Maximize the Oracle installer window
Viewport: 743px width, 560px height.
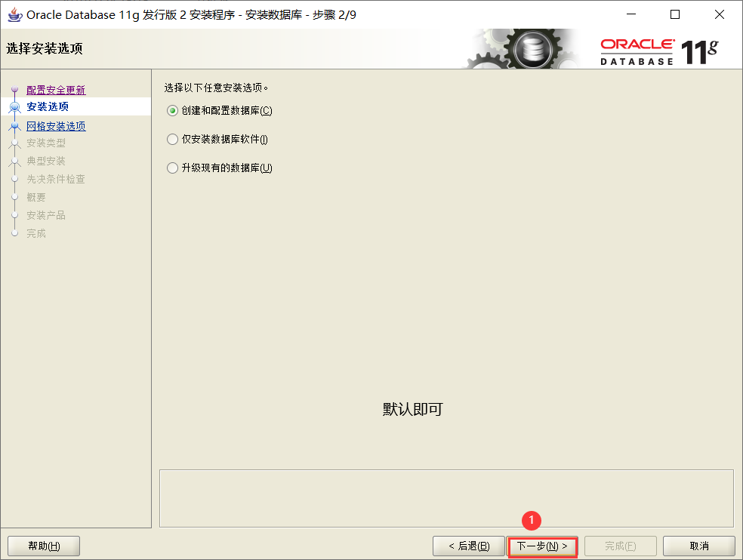click(675, 14)
